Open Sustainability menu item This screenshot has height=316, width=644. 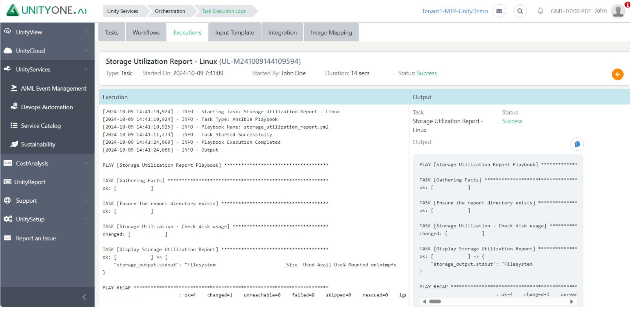(x=38, y=144)
